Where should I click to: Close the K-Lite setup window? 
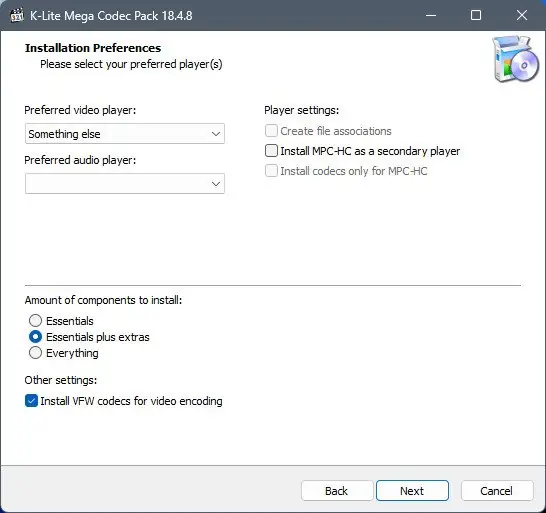522,15
